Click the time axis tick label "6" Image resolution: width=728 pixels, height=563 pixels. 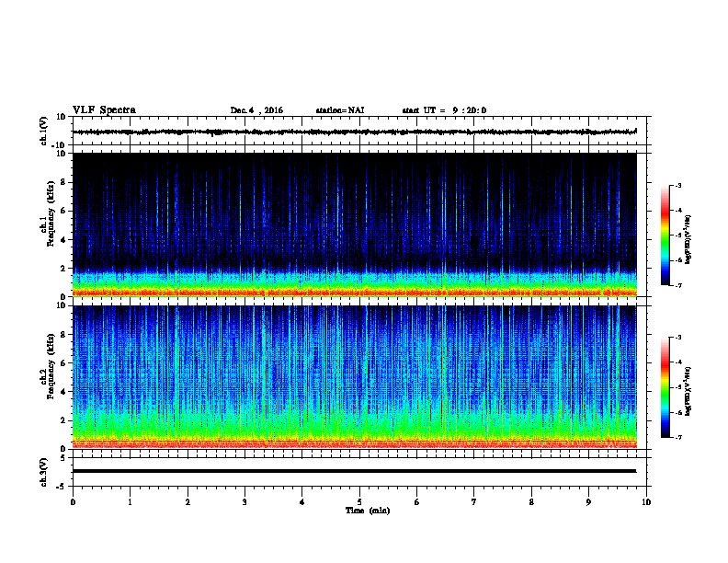[x=417, y=502]
